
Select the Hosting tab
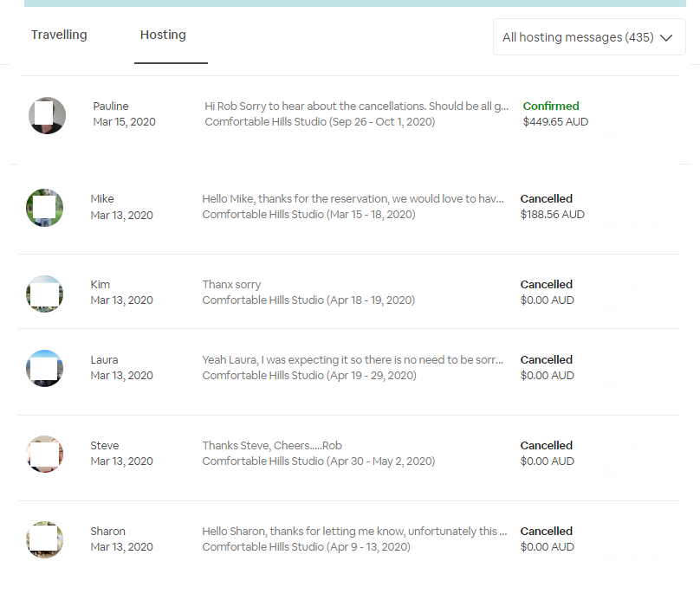[163, 35]
